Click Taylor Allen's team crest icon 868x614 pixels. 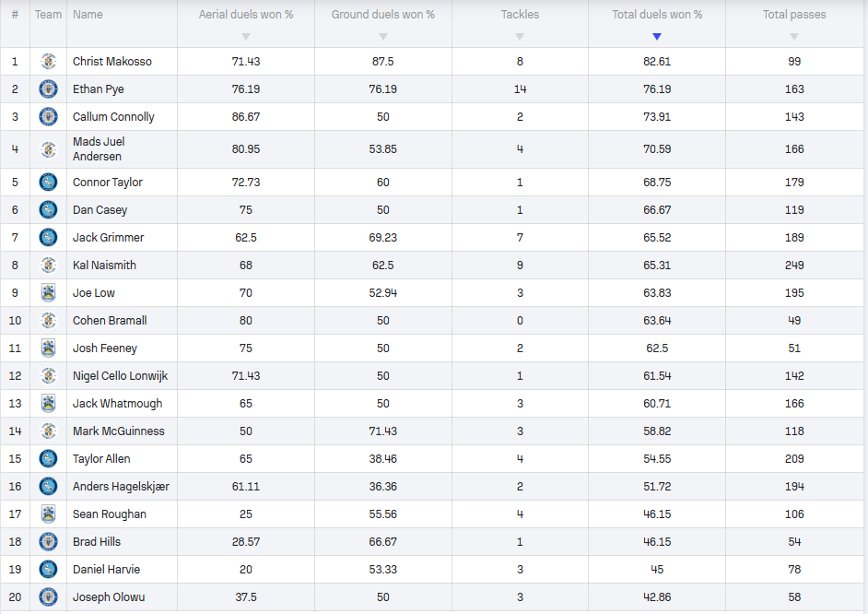tap(49, 459)
